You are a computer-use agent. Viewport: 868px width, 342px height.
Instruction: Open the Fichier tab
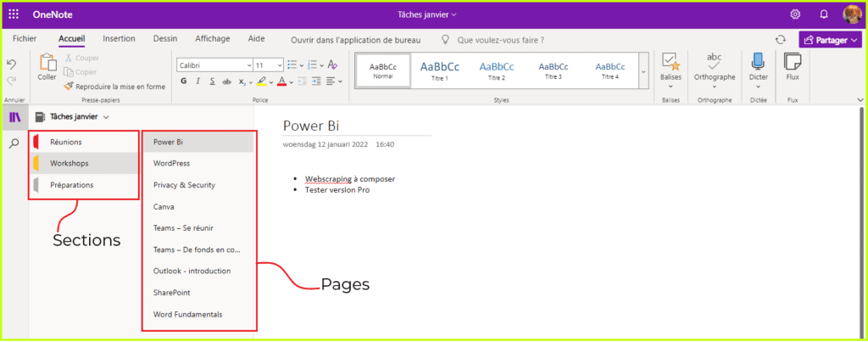25,39
